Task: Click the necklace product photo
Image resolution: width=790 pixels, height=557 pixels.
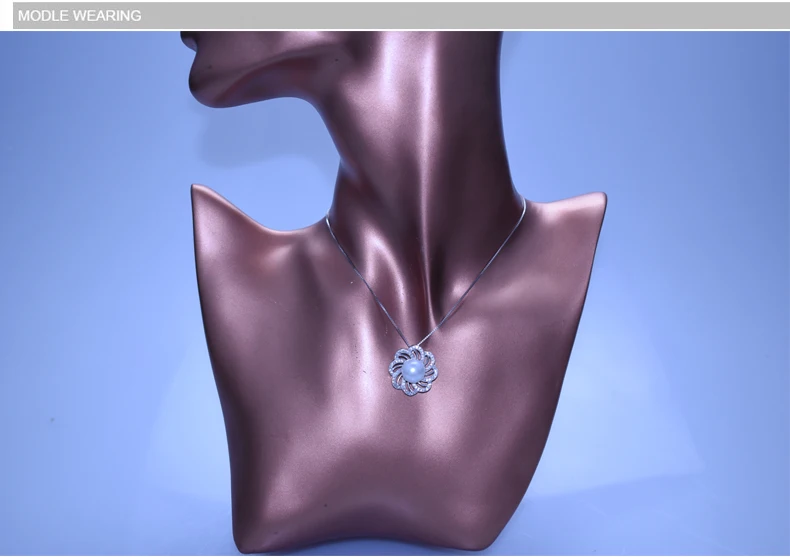Action: [395, 293]
